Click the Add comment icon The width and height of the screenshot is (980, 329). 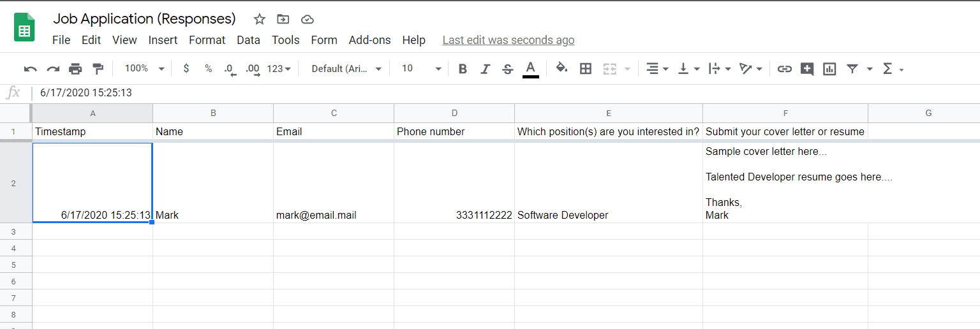coord(806,69)
